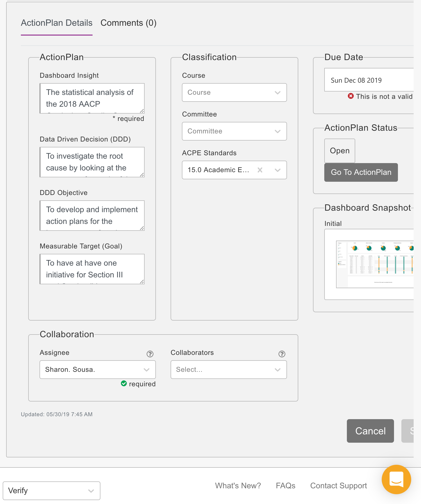This screenshot has height=504, width=421.
Task: Open the Initial dashboard snapshot thumbnail
Action: tap(374, 264)
